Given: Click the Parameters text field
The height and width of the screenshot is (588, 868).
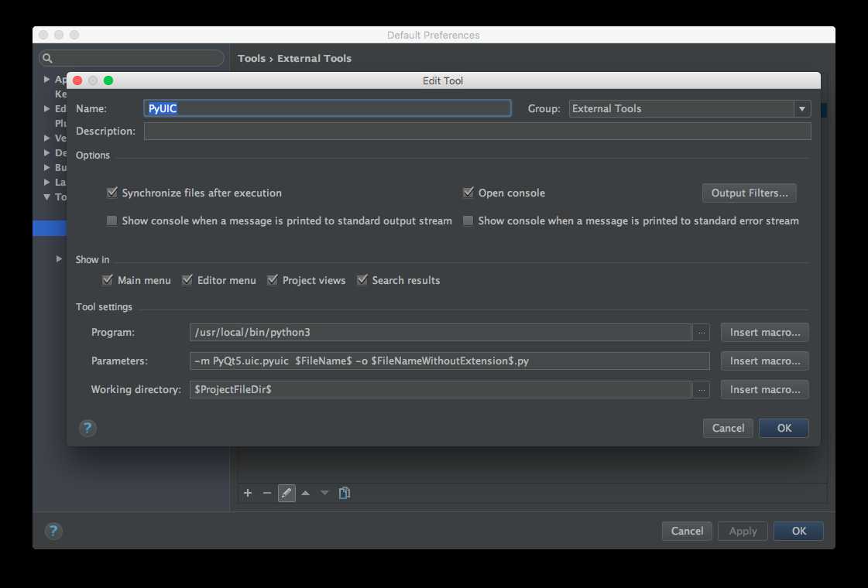Looking at the screenshot, I should pos(450,361).
